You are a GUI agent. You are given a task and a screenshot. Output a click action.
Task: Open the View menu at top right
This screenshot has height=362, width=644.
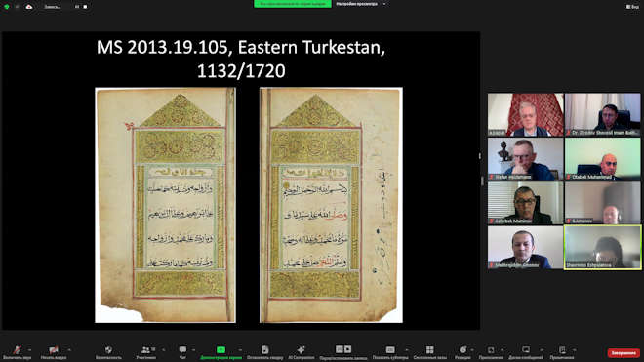[632, 7]
